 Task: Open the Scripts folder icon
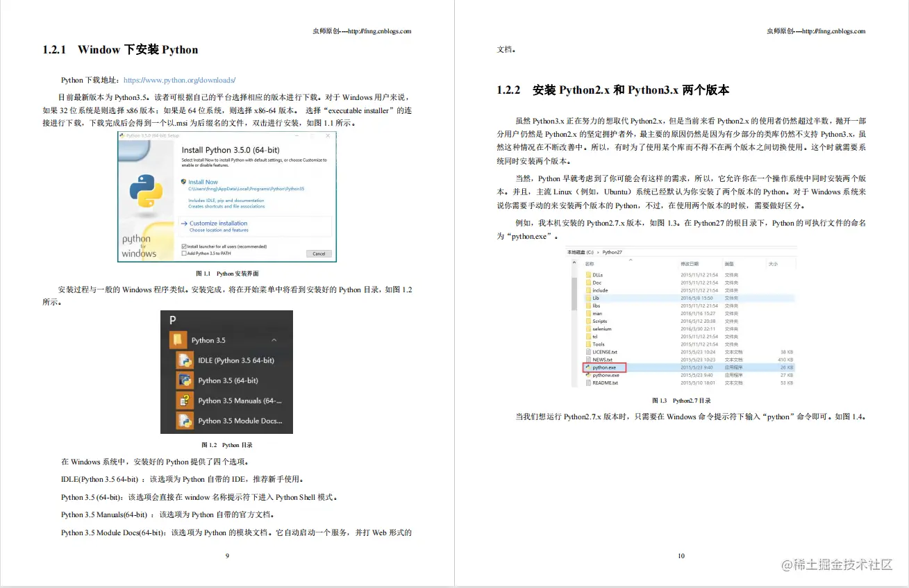pyautogui.click(x=587, y=321)
